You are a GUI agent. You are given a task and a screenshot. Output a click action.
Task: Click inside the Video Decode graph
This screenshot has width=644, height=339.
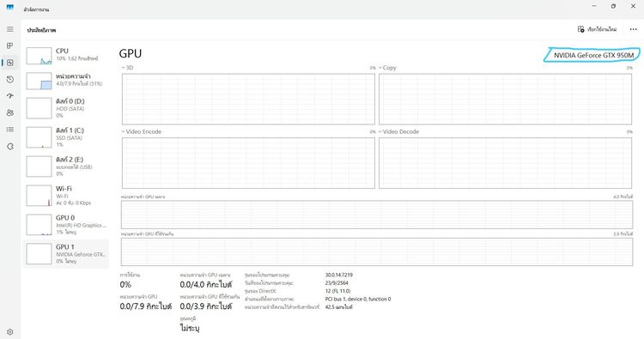tap(505, 163)
